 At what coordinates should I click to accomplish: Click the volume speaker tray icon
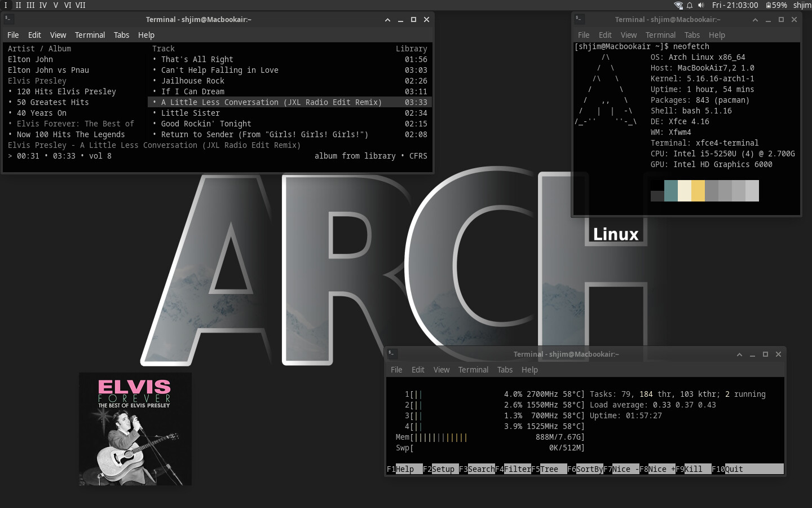tap(701, 5)
